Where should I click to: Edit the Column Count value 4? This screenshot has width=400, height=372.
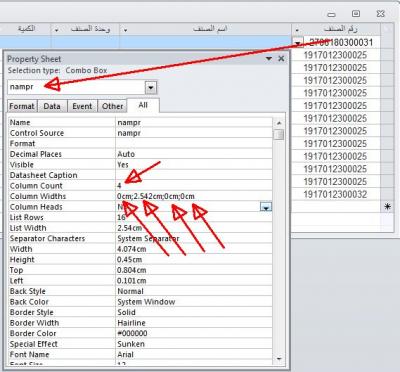(x=194, y=186)
